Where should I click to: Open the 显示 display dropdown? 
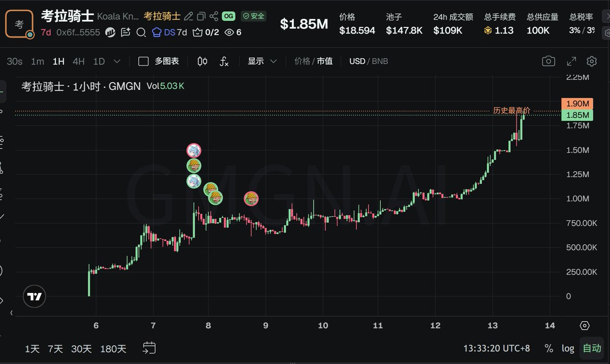[x=262, y=61]
